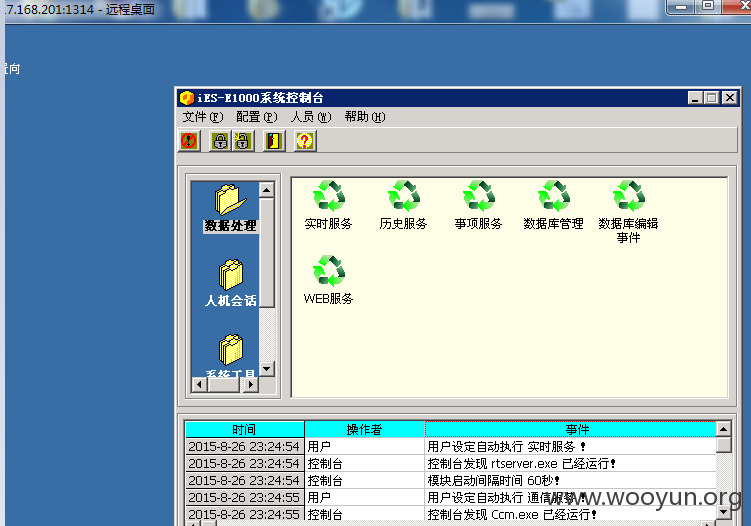This screenshot has height=526, width=751.
Task: Open the 帮助(H) menu
Action: pyautogui.click(x=365, y=117)
